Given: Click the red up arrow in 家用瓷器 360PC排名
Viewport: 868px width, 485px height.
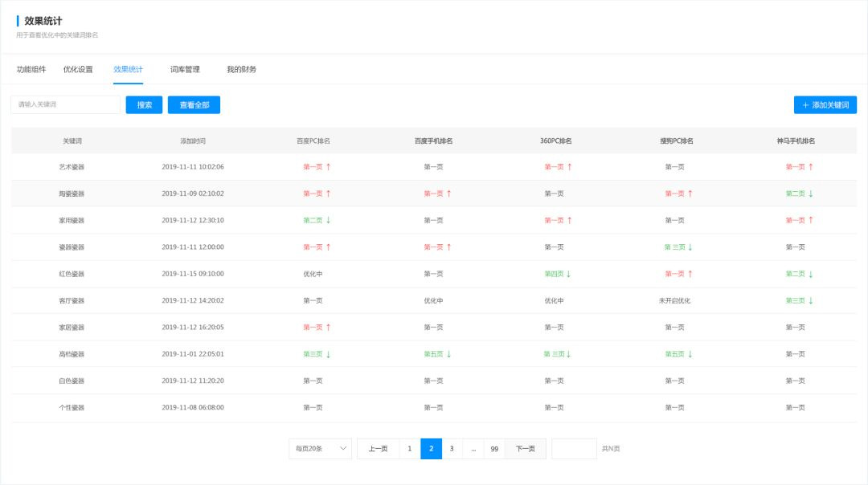Looking at the screenshot, I should coord(570,220).
